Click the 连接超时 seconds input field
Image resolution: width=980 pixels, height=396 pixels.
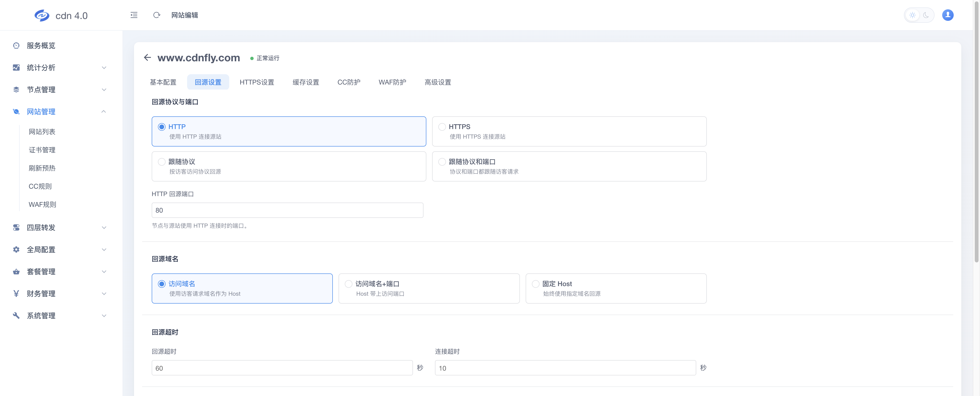565,368
